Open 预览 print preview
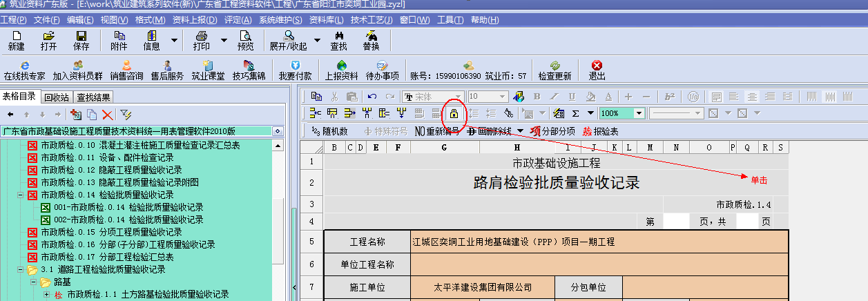868x301 pixels. click(245, 40)
